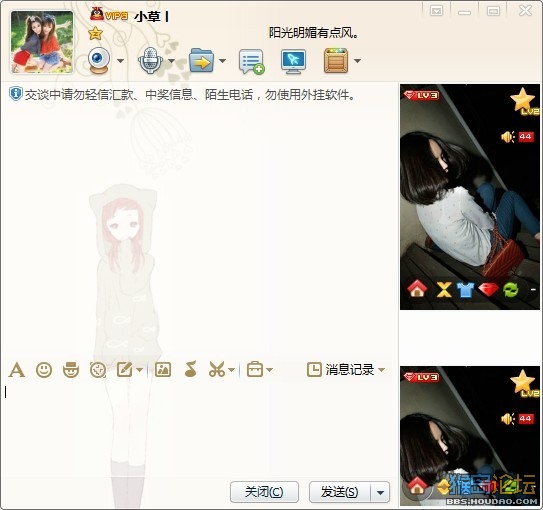Open the applications box icon

(336, 61)
